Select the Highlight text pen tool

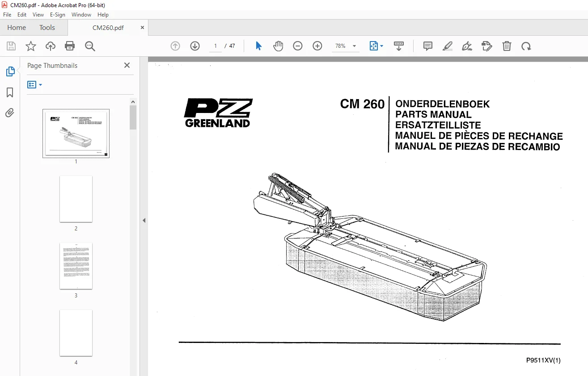pyautogui.click(x=448, y=46)
